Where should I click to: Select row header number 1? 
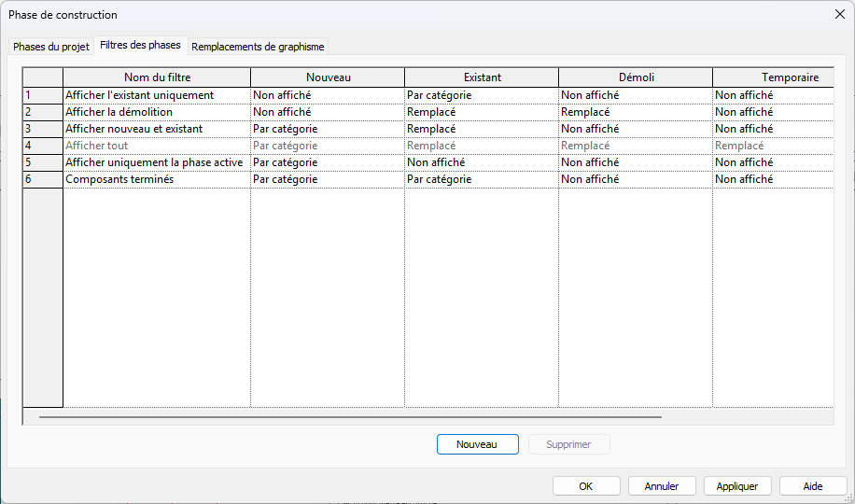tap(42, 95)
